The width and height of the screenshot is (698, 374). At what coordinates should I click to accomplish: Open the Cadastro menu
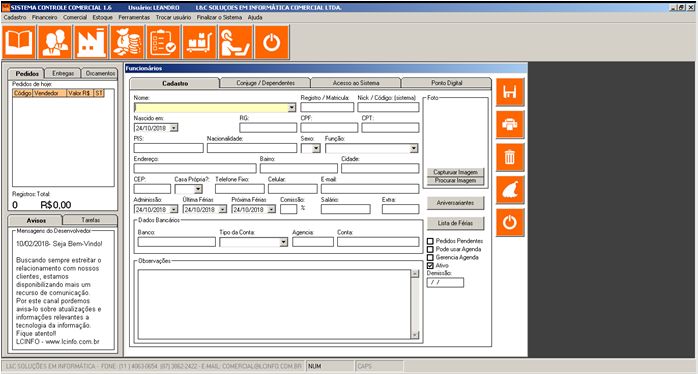pyautogui.click(x=15, y=17)
